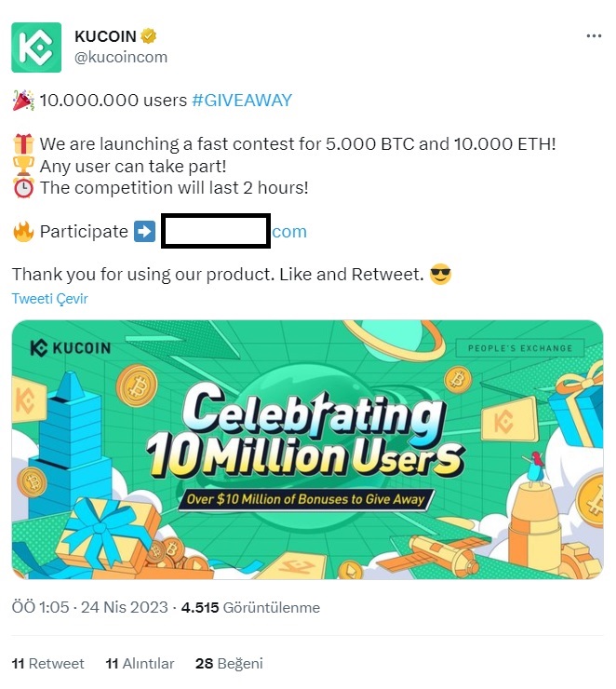Click the fire emoji beside Participate
616x689 pixels.
[23, 231]
